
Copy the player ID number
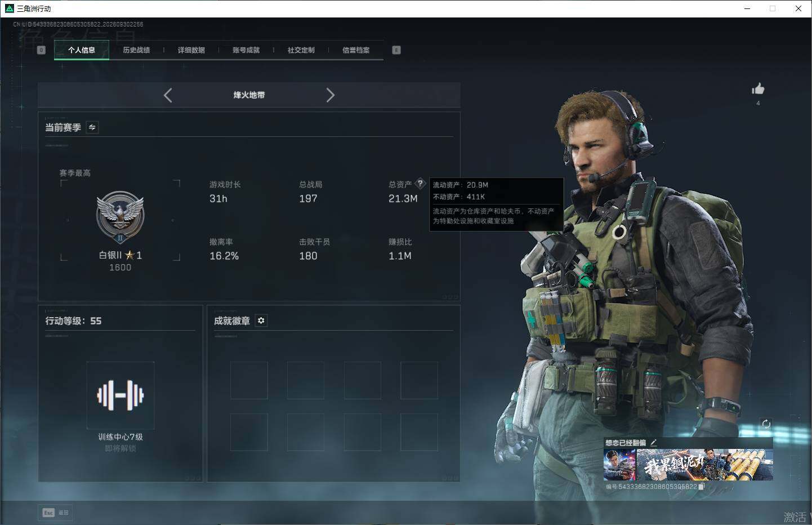click(x=701, y=487)
